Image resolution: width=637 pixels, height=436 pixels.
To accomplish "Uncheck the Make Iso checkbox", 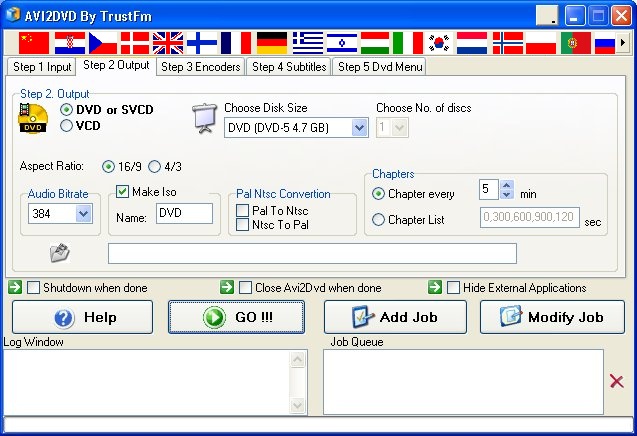I will tap(124, 192).
